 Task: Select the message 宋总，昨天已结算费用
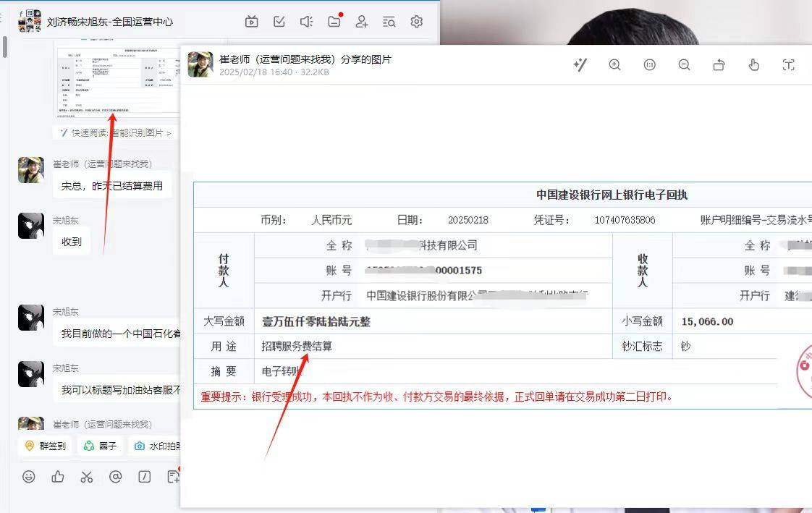click(x=112, y=186)
